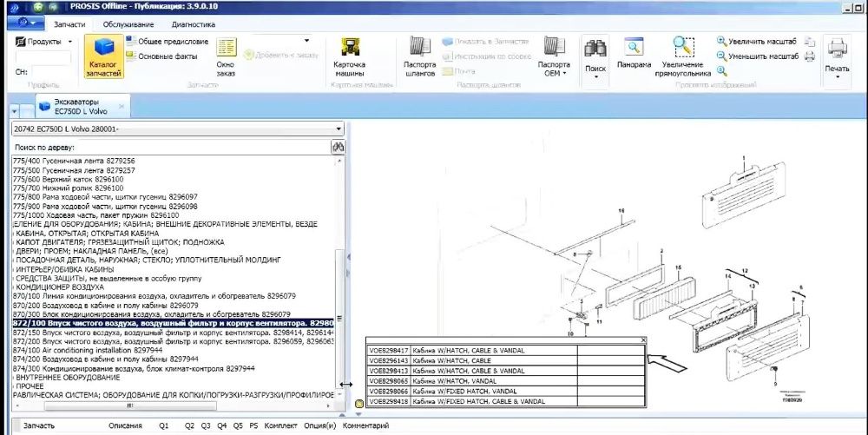Expand ВНУТРЕННЕЕ ОБОРУДОВАНИЕ tree group
The image size is (868, 435).
click(68, 378)
